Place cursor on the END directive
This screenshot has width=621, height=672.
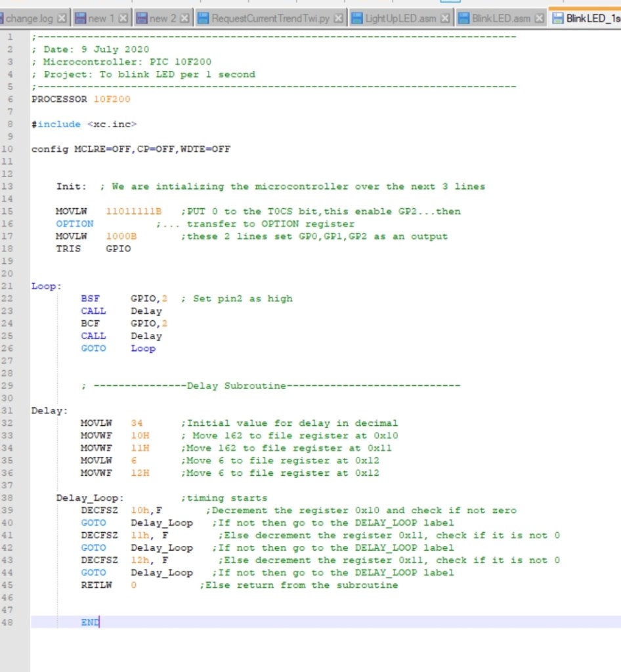coord(89,622)
